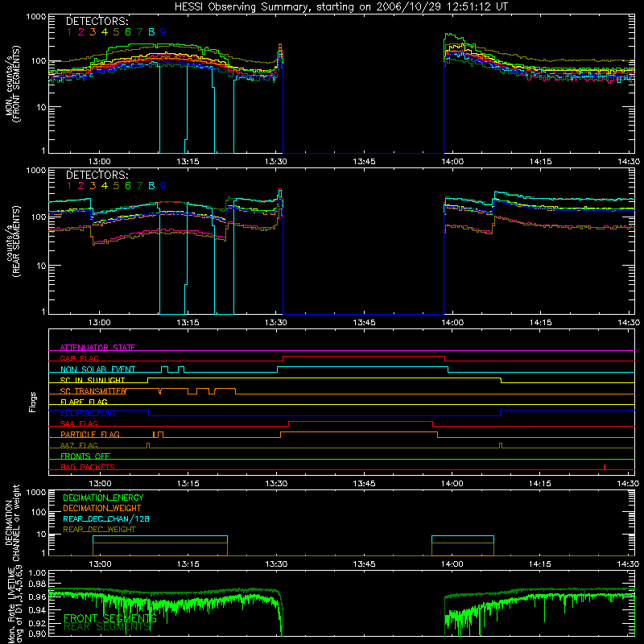
Task: Click cyan detector "8" in front segments legend
Action: (151, 31)
